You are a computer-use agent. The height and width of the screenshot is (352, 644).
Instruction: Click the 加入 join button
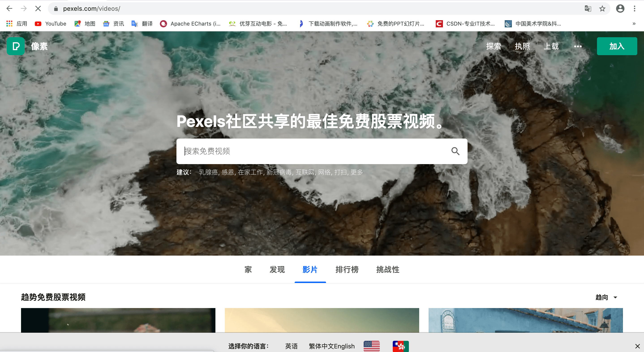[616, 46]
